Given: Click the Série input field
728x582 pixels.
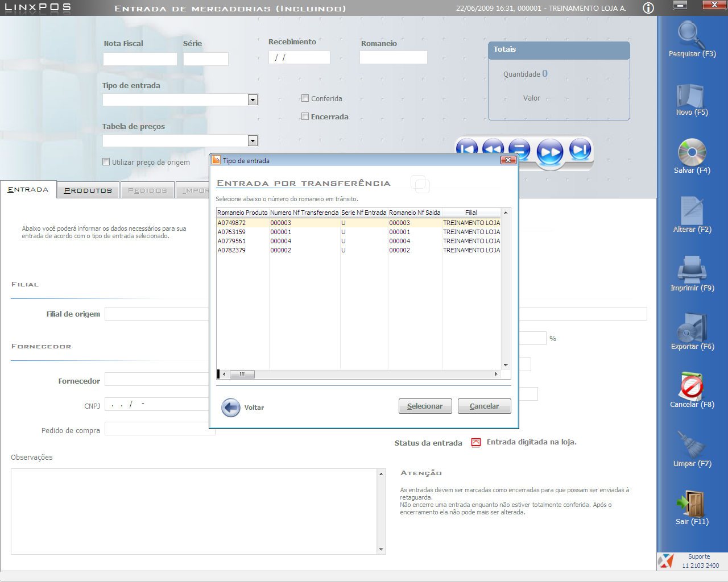Looking at the screenshot, I should (x=206, y=59).
